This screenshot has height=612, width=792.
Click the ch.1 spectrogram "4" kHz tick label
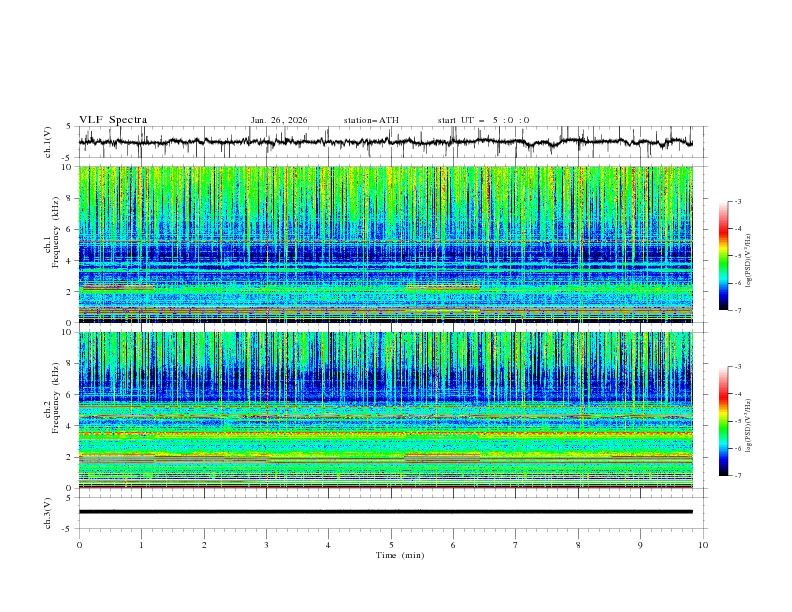pyautogui.click(x=71, y=261)
